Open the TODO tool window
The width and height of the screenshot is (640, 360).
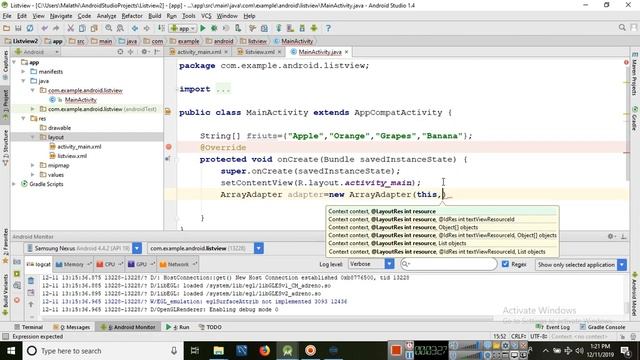pos(210,327)
